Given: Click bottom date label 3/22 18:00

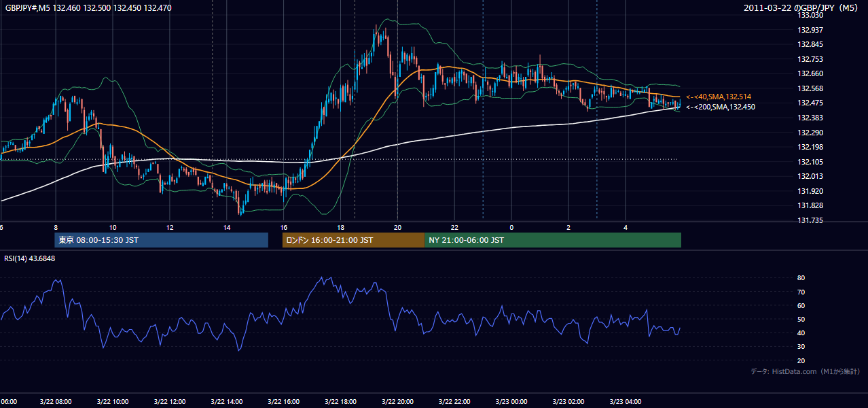Looking at the screenshot, I should coord(341,402).
